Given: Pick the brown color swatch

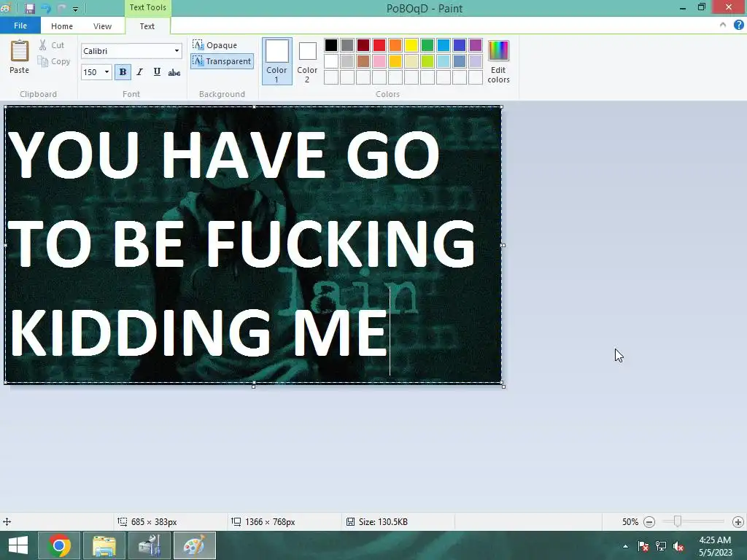Looking at the screenshot, I should [363, 61].
